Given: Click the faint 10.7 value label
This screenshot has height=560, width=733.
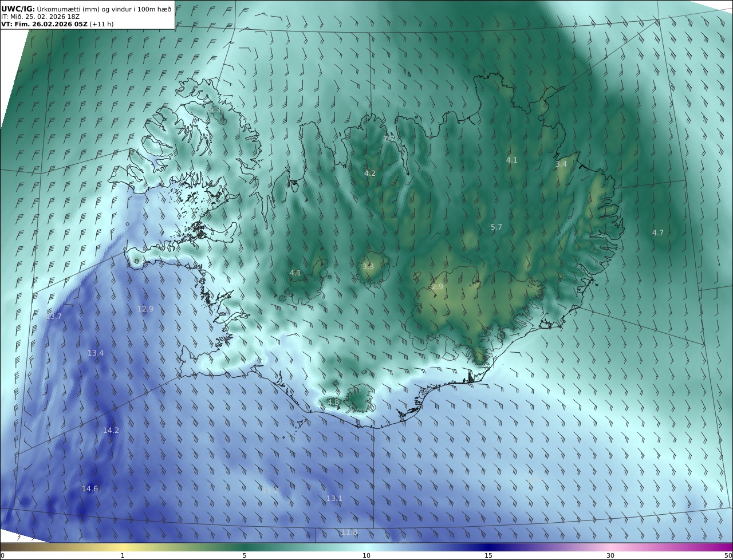Looking at the screenshot, I should pyautogui.click(x=535, y=480).
